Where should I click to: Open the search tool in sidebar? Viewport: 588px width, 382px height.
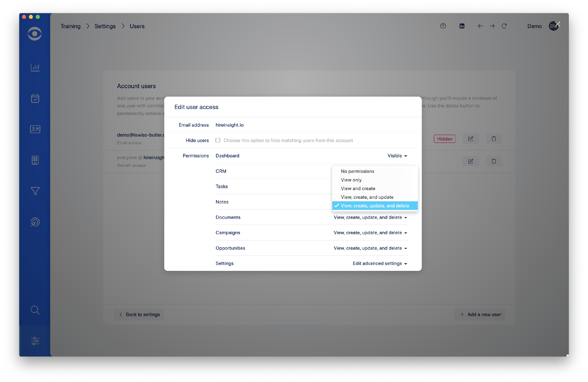pyautogui.click(x=35, y=310)
